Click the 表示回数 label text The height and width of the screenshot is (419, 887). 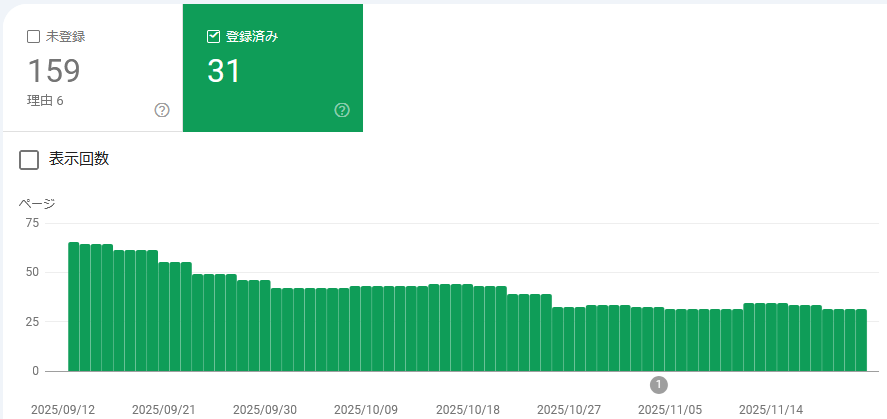tap(79, 159)
